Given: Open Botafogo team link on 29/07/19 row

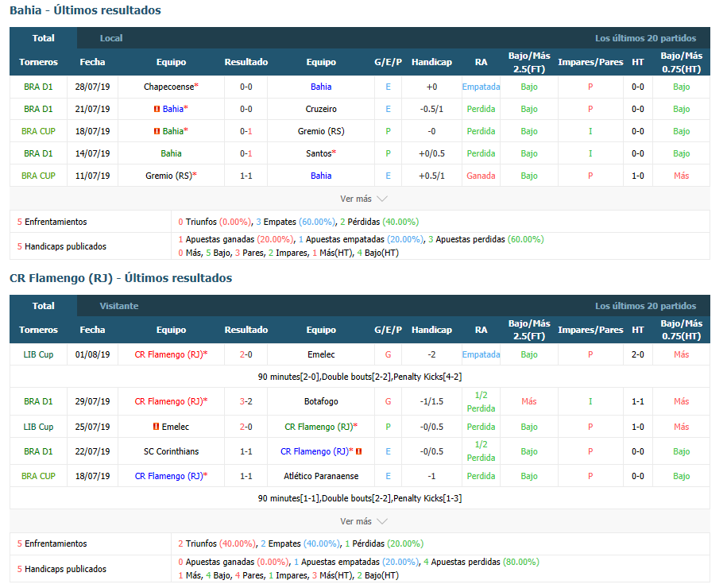Looking at the screenshot, I should click(x=321, y=401).
